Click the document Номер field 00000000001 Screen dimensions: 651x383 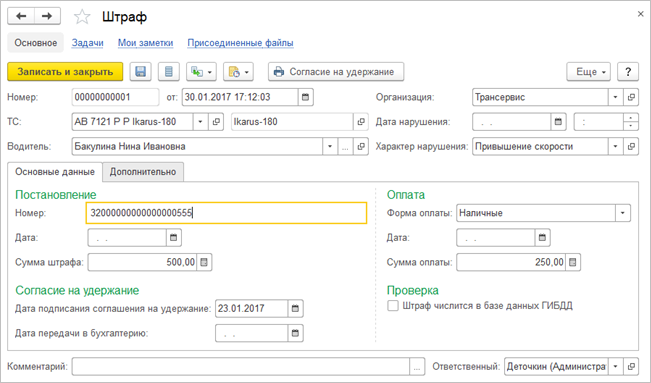(115, 97)
